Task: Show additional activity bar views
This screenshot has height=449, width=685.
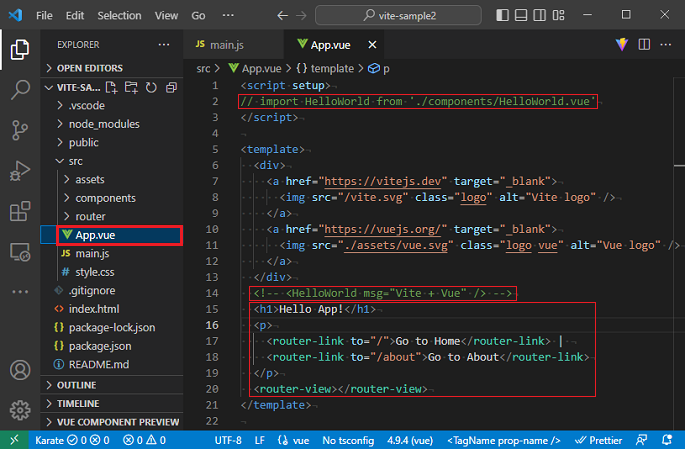Action: tap(20, 291)
